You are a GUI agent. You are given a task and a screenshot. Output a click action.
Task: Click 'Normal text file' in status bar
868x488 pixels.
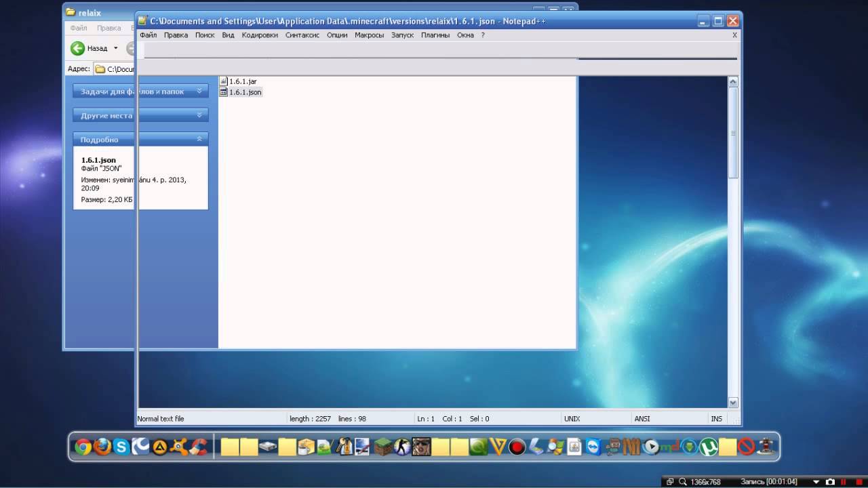(x=161, y=419)
